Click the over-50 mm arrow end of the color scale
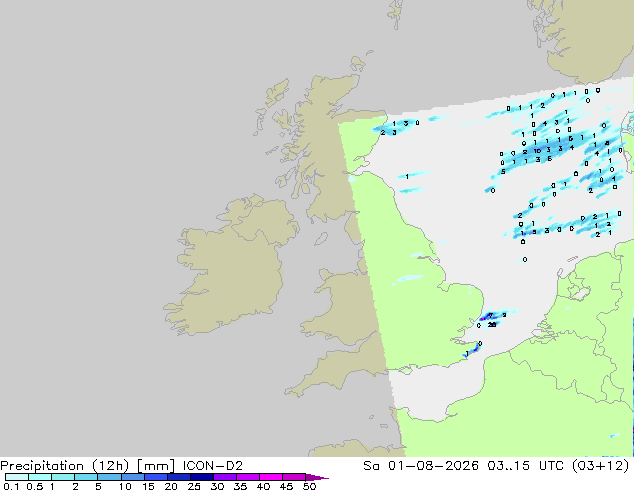Viewport: 634px width, 490px height. 317,477
